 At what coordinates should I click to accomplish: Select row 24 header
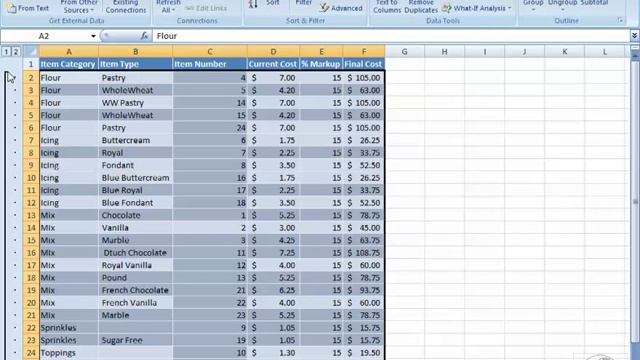[31, 353]
